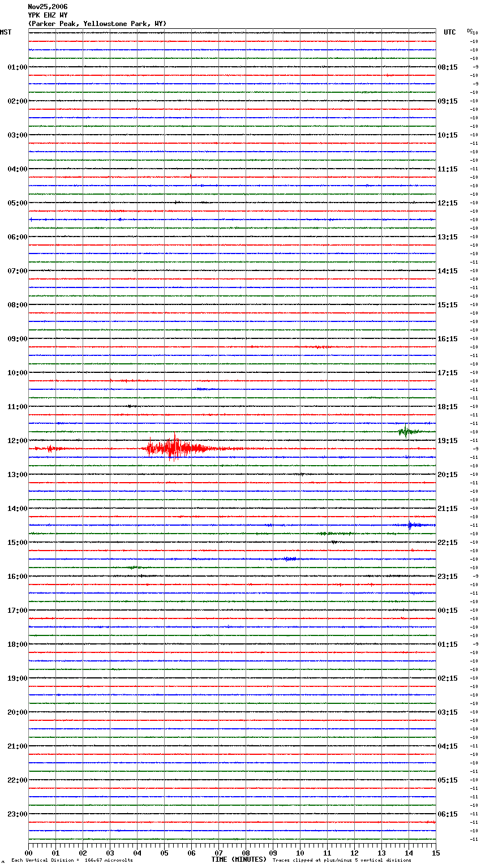Image resolution: width=481 pixels, height=868 pixels.
Task: Click the 01:15 UTC time label
Action: (x=448, y=644)
